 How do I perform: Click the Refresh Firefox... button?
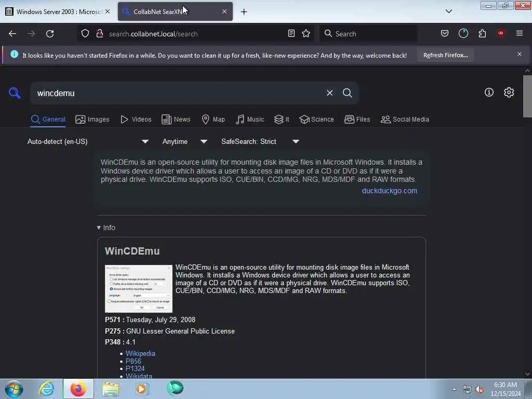pos(445,55)
